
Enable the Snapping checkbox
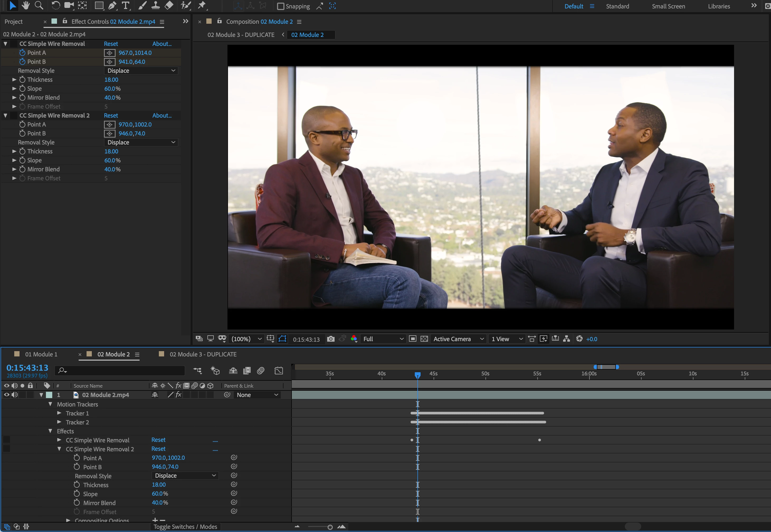coord(280,6)
